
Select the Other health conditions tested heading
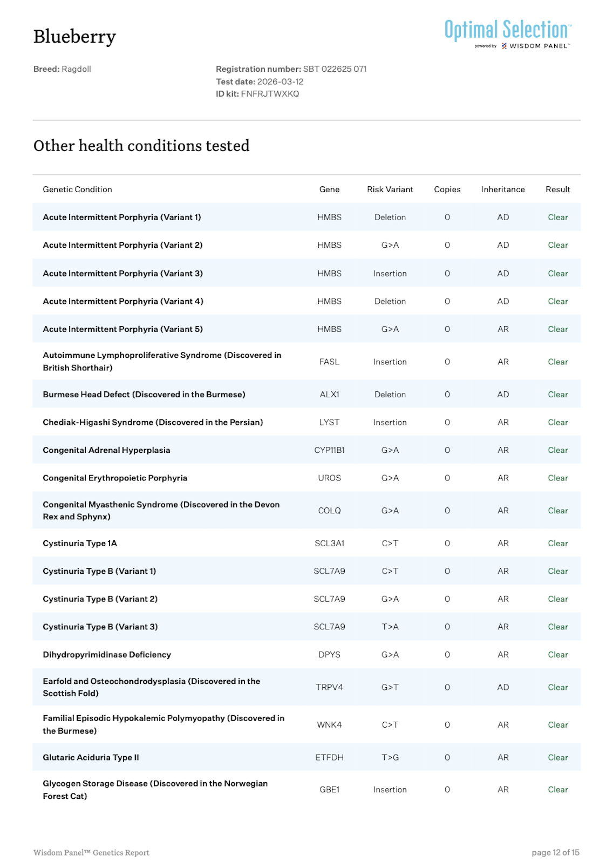[x=141, y=146]
